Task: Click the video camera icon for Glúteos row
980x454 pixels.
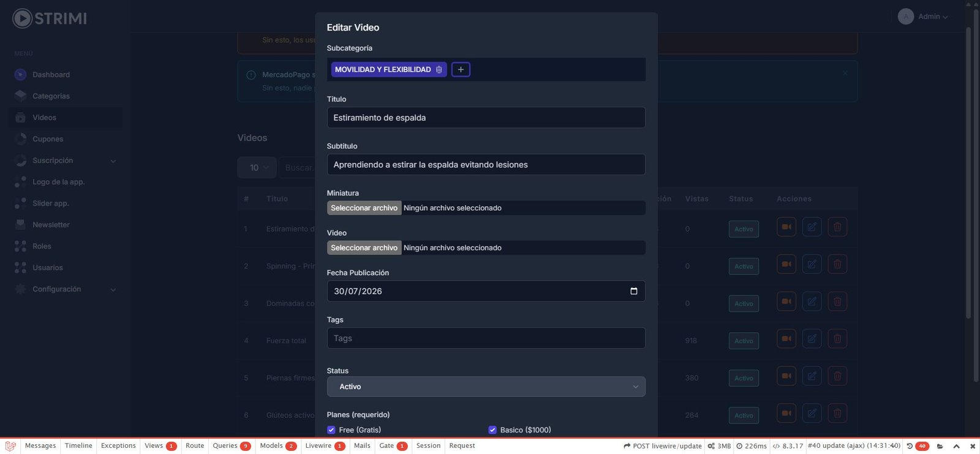Action: tap(786, 414)
